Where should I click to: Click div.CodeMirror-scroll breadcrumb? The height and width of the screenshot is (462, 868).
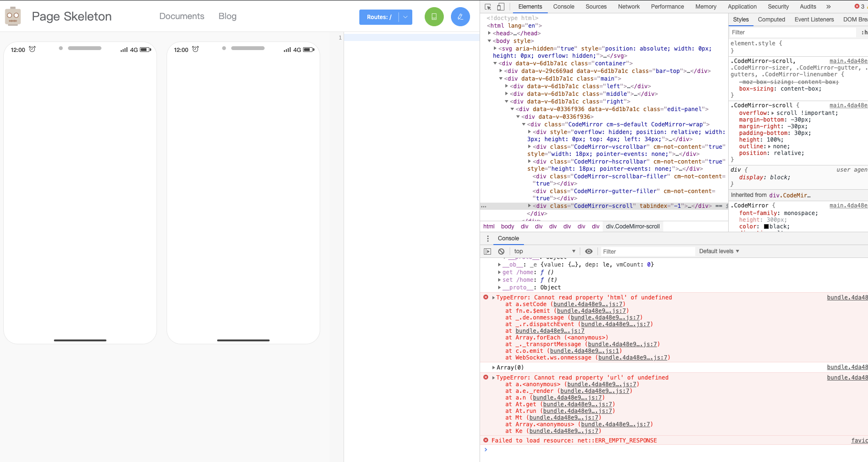coord(633,226)
